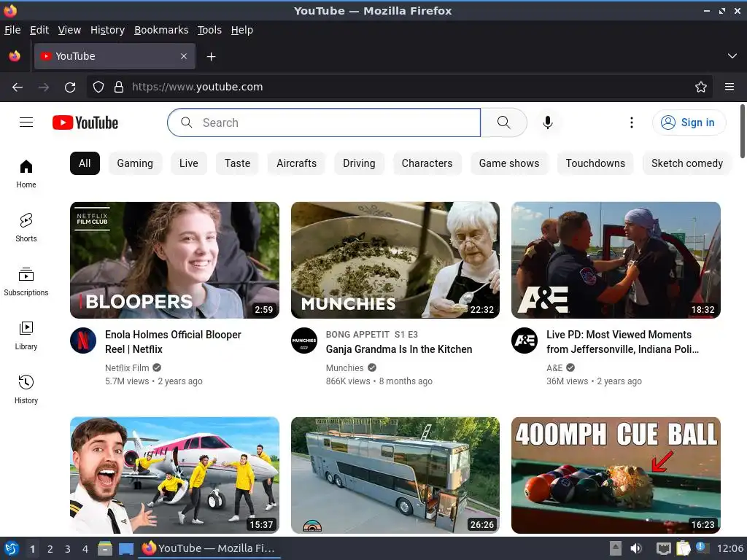Select the Game shows filter chip
This screenshot has width=747, height=560.
click(x=509, y=163)
